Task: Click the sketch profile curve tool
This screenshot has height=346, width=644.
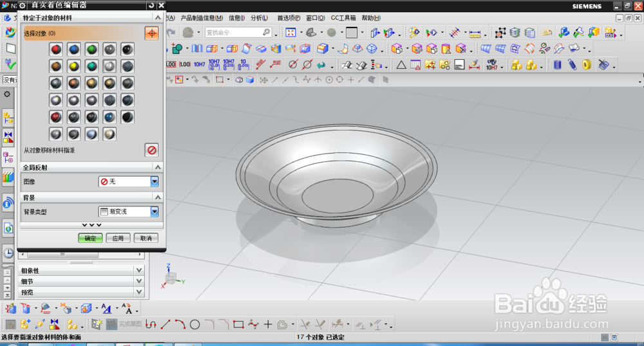Action: click(151, 325)
